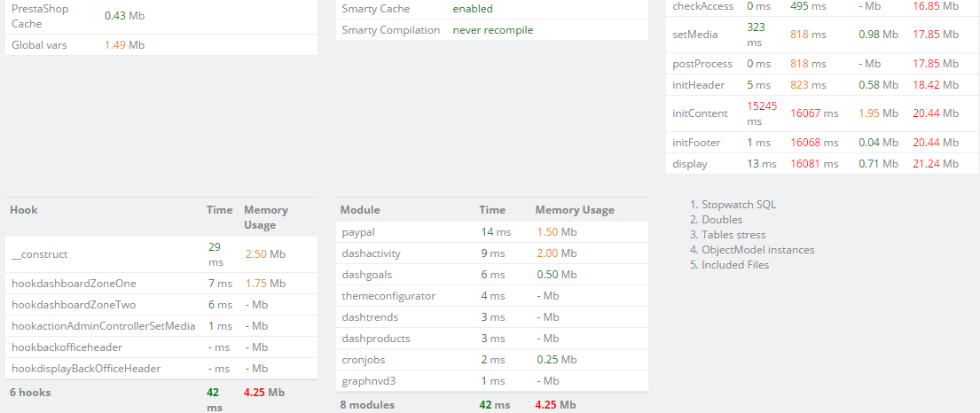This screenshot has width=980, height=413.
Task: Click the __construct hook row
Action: point(161,254)
